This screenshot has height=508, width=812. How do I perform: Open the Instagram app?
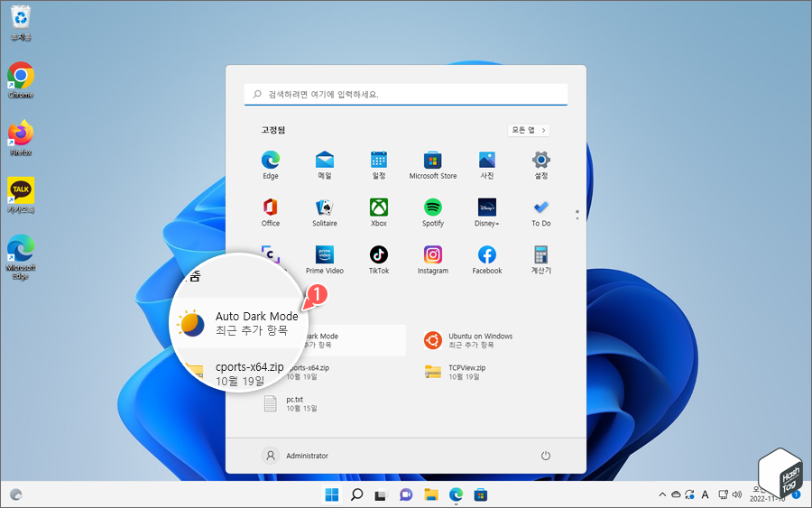(x=433, y=260)
